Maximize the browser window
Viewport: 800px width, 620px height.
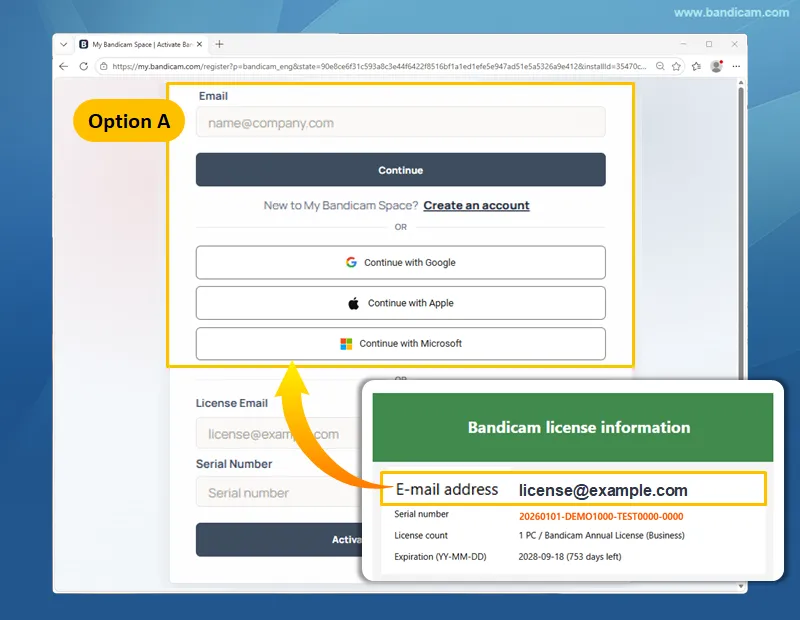click(709, 44)
